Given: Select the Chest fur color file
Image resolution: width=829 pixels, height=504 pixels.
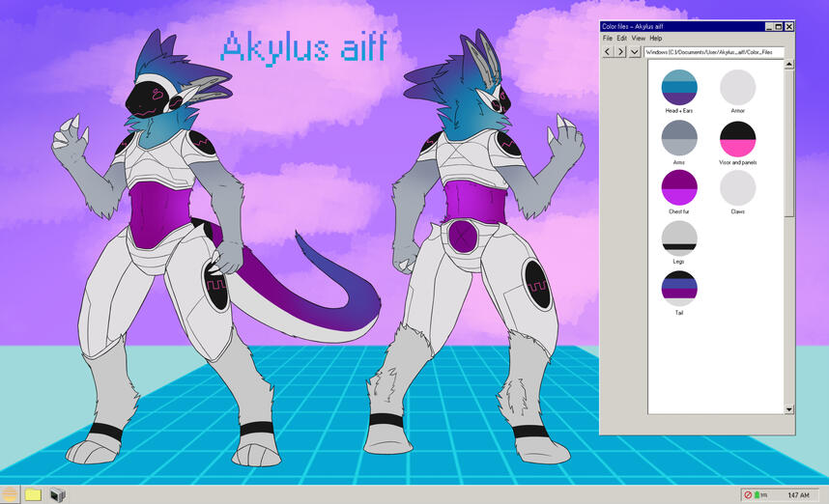Looking at the screenshot, I should pos(679,188).
